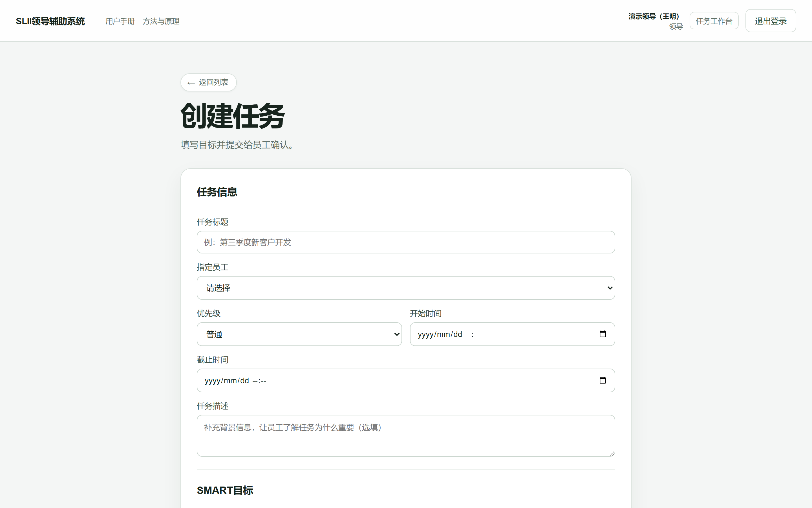Screen dimensions: 812x508
Task: Click the 截止时间 date-time field
Action: point(406,381)
